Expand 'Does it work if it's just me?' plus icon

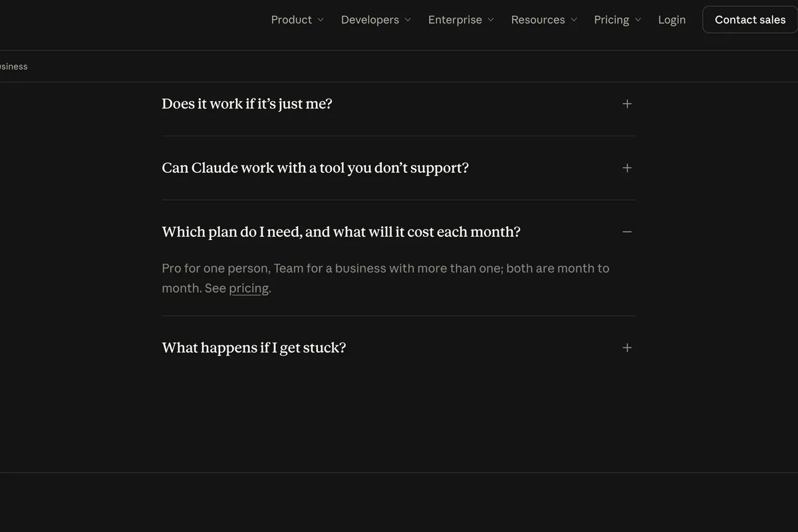(x=627, y=104)
